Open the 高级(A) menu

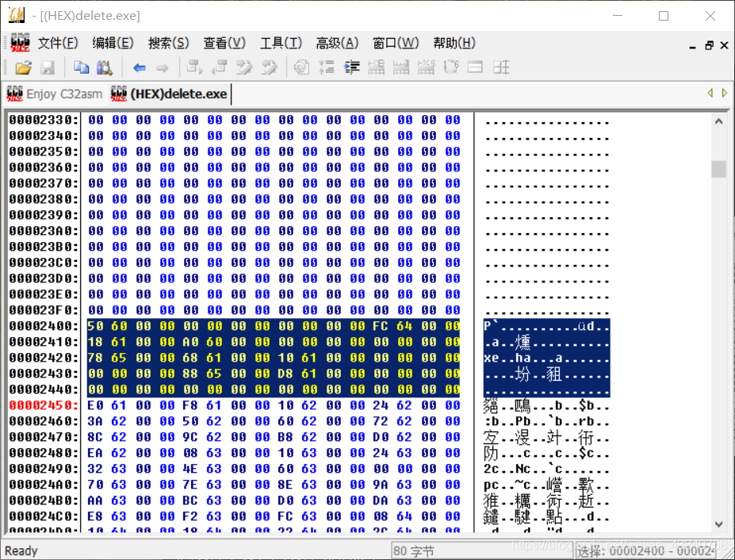(x=337, y=43)
